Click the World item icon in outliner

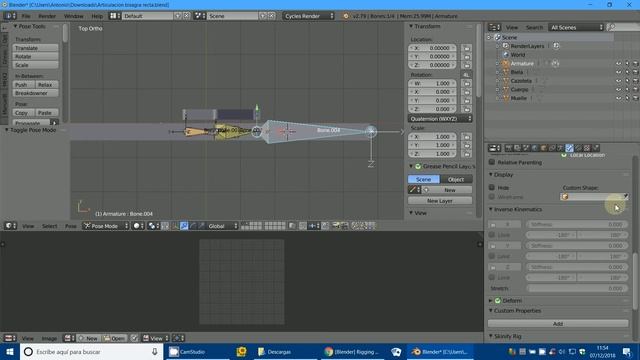point(506,55)
